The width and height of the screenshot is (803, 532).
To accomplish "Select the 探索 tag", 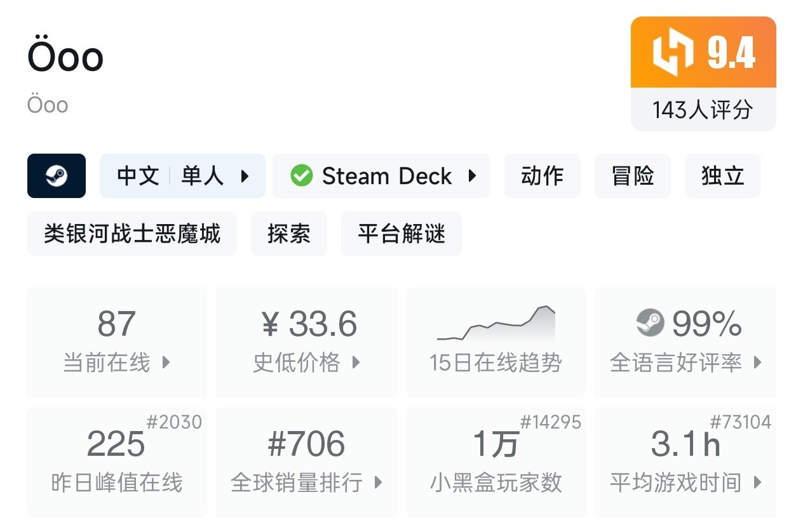I will coord(288,234).
